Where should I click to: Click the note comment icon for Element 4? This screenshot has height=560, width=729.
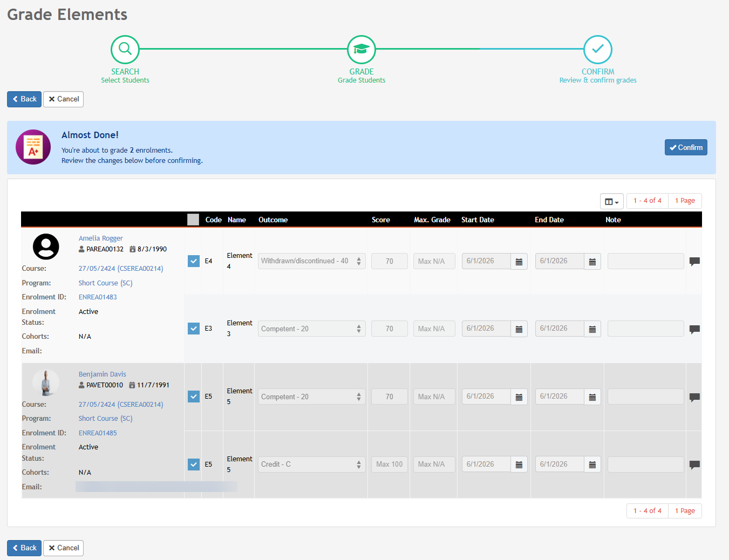(694, 262)
